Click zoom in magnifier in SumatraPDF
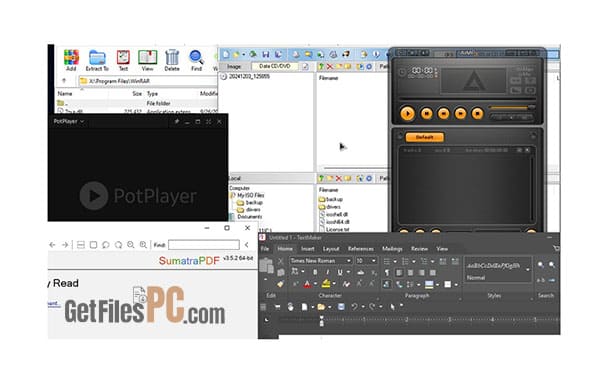The image size is (600, 385). pos(143,245)
